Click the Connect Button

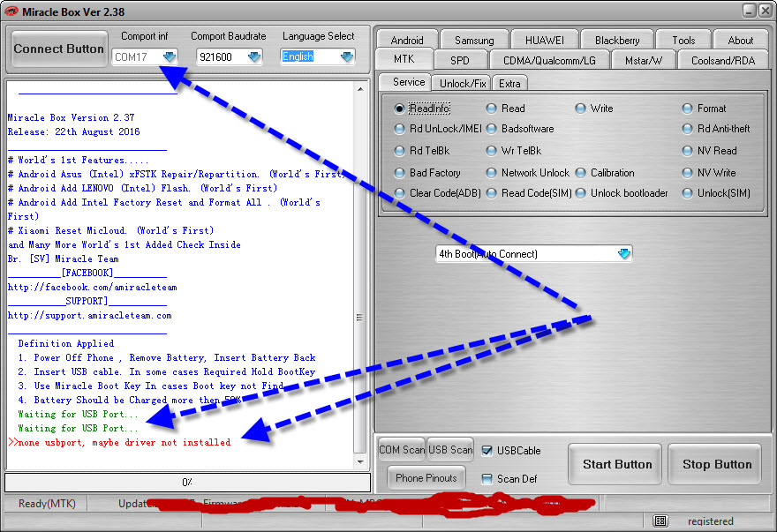click(59, 49)
